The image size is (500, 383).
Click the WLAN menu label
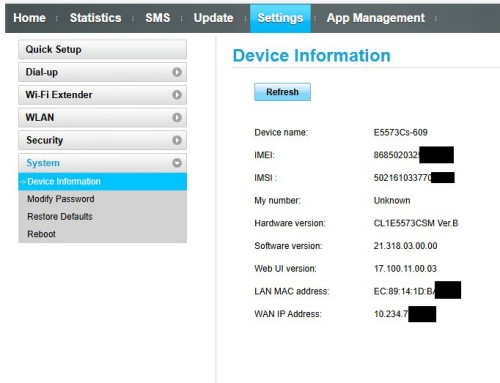(40, 117)
